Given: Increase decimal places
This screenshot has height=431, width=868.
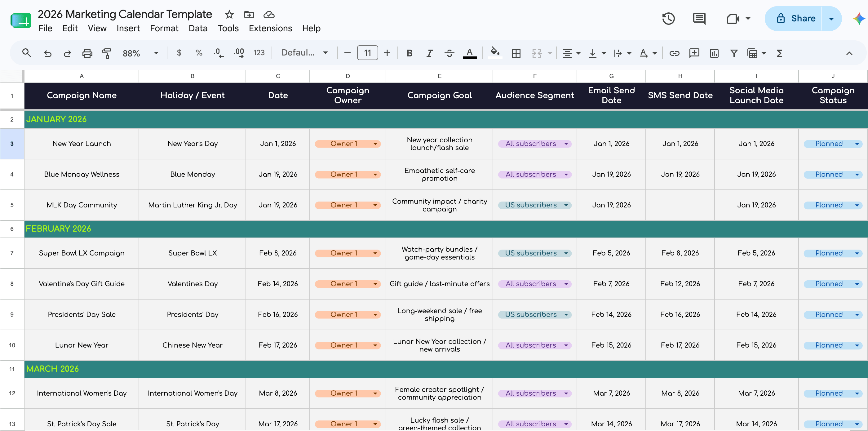Looking at the screenshot, I should 239,53.
